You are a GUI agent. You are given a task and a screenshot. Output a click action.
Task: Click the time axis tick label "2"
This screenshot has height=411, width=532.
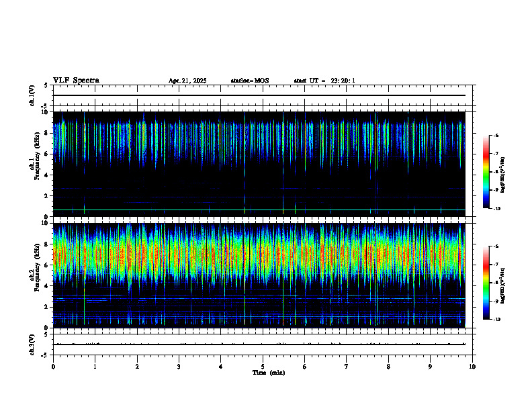click(x=137, y=367)
